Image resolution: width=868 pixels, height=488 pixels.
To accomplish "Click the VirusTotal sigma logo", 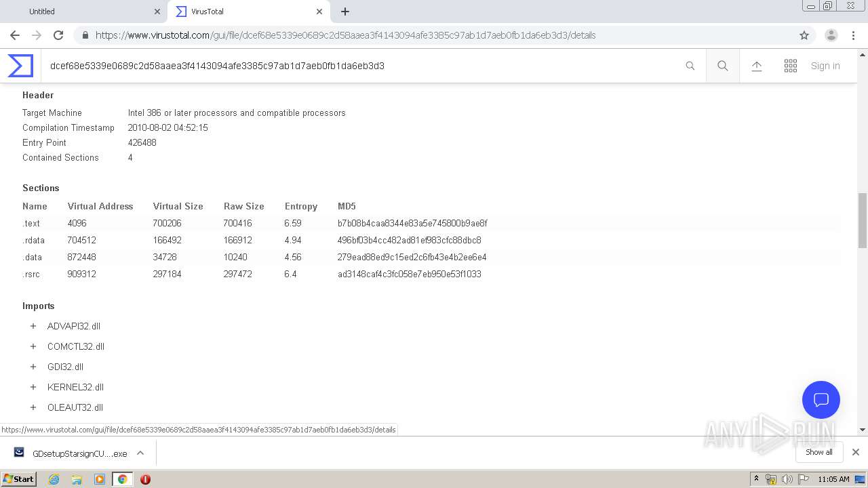I will 20,66.
